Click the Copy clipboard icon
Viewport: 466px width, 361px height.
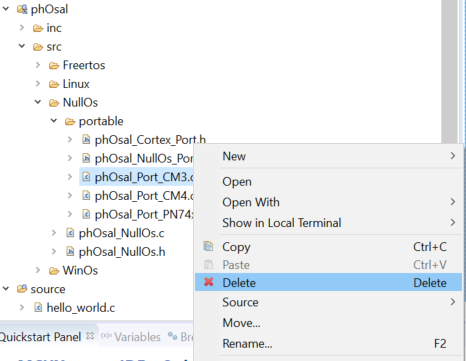click(208, 246)
